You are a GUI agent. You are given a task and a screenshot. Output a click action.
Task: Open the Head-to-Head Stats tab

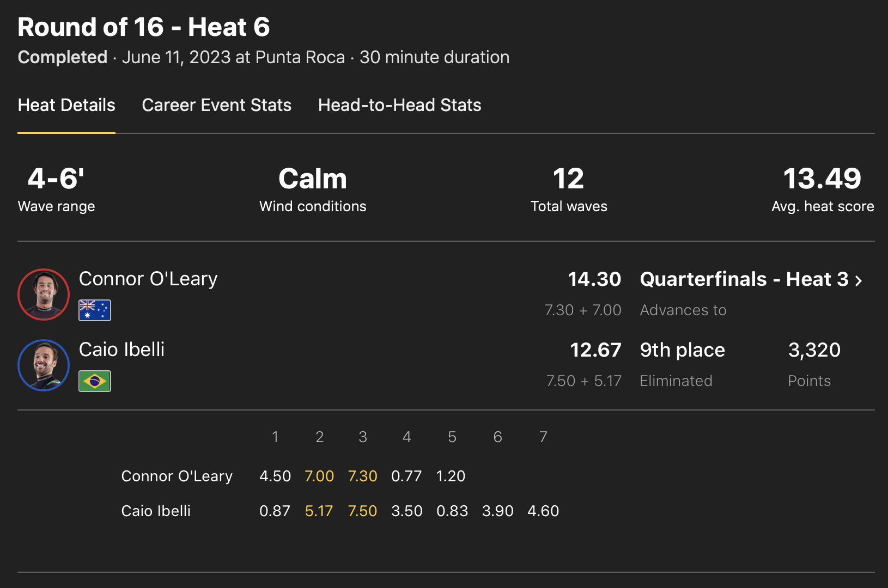click(399, 105)
